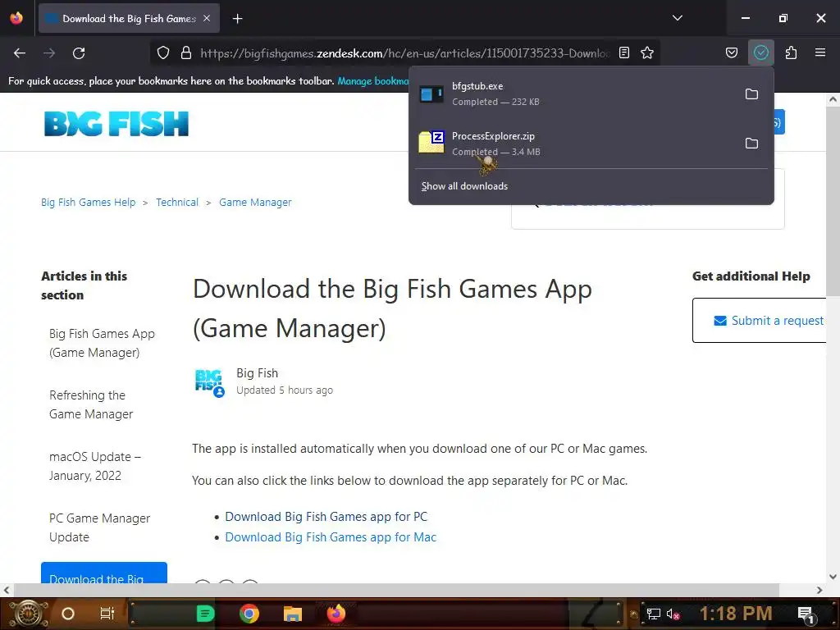Switch to Firefox on taskbar
The image size is (840, 630).
pos(336,614)
